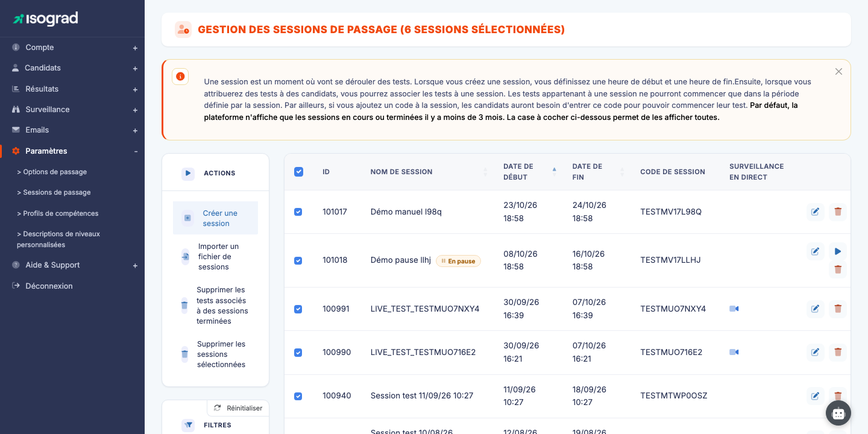868x434 pixels.
Task: Click the Compte sidebar icon
Action: click(x=16, y=48)
